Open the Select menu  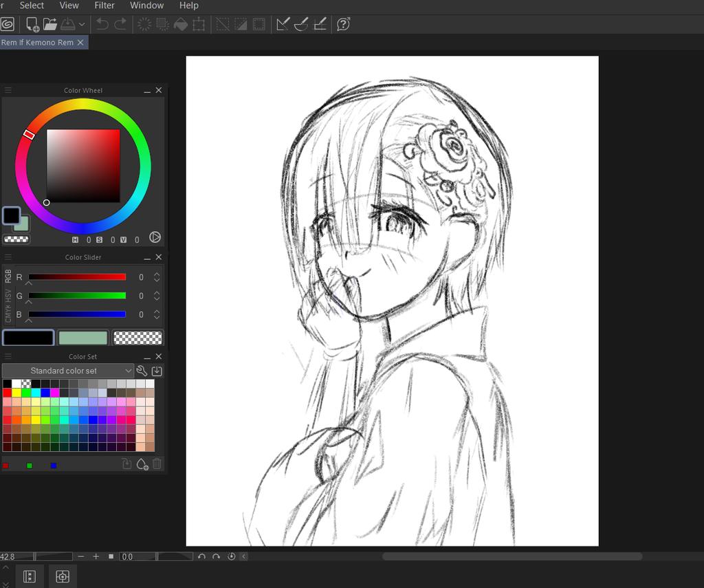pos(32,6)
